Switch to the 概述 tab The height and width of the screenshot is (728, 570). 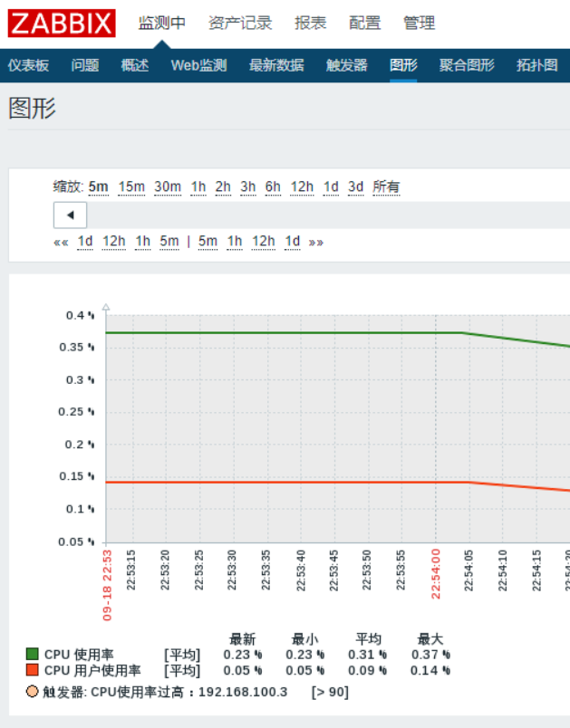(x=135, y=65)
